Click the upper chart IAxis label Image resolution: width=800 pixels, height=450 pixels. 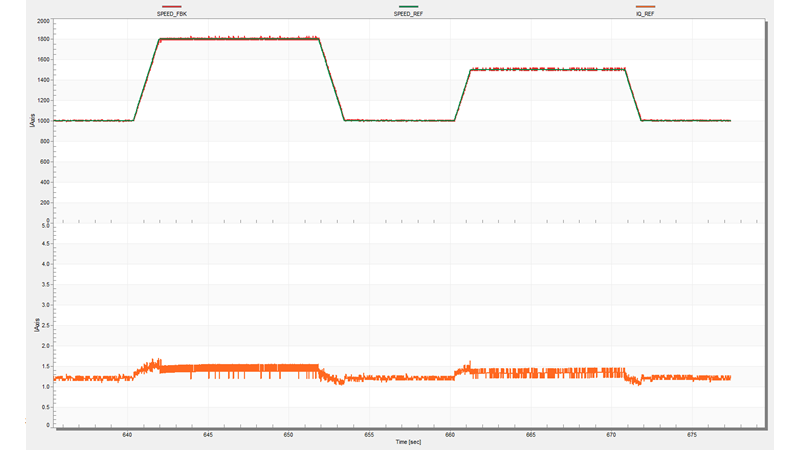(x=33, y=120)
